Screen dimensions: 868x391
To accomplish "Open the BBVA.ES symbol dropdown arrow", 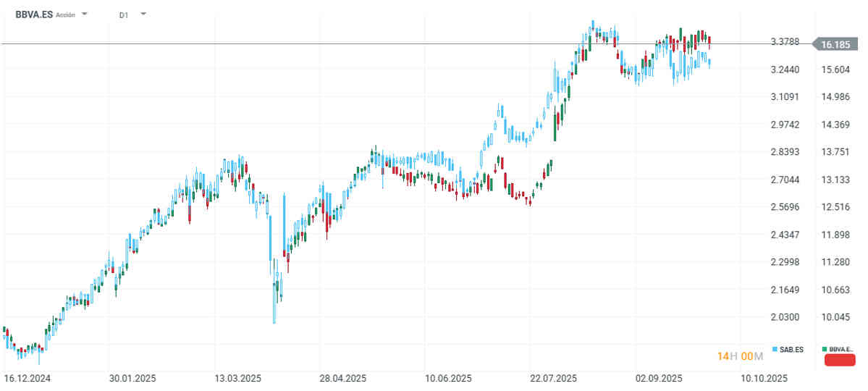I will pos(85,14).
